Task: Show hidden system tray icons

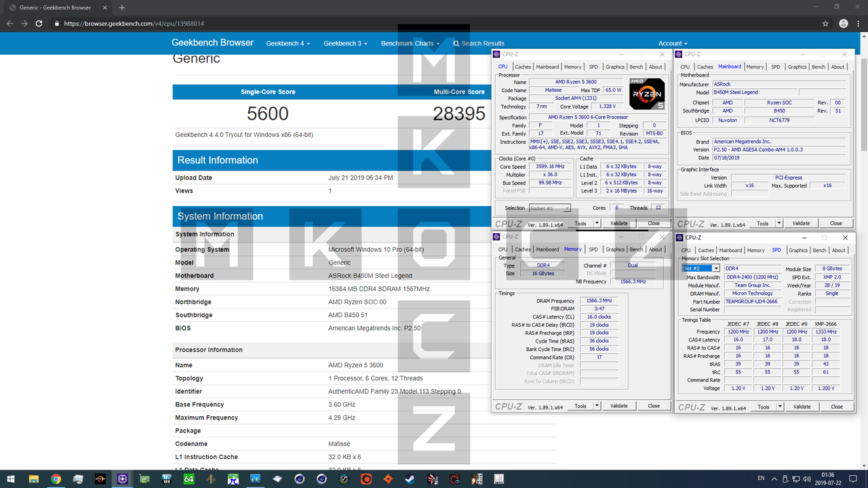Action: click(774, 479)
